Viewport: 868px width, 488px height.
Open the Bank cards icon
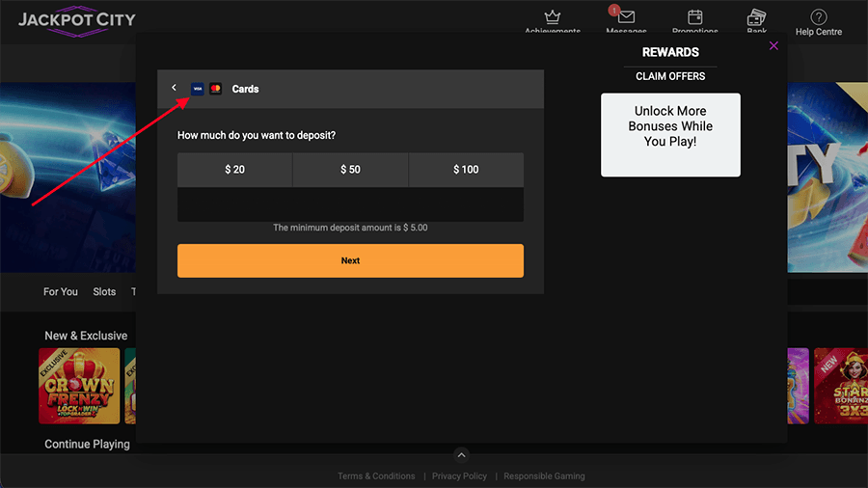(756, 17)
